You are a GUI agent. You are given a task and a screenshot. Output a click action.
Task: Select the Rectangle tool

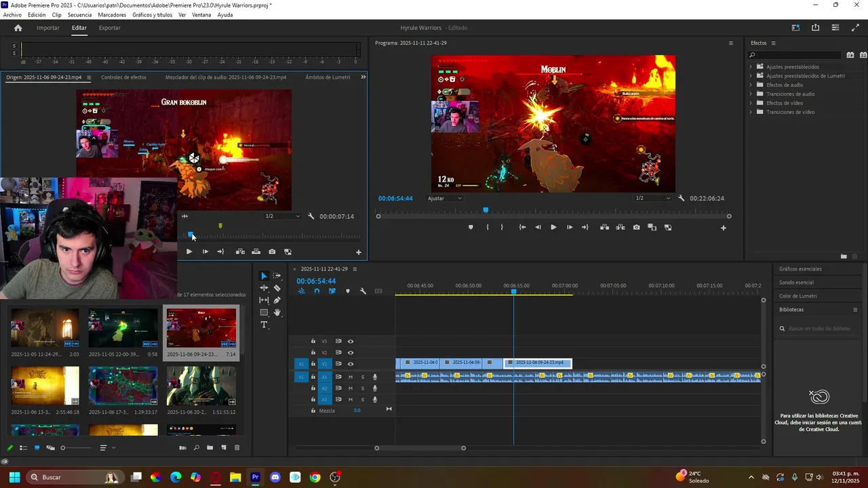coord(264,312)
